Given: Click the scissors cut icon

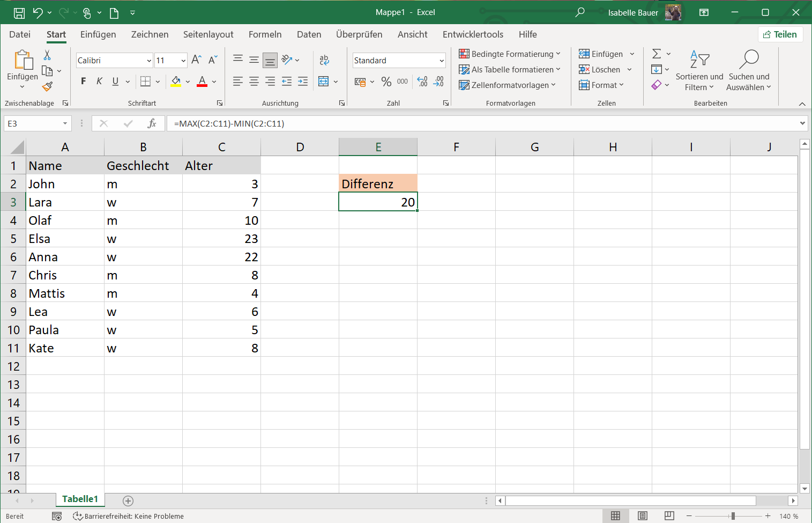Looking at the screenshot, I should (x=47, y=55).
